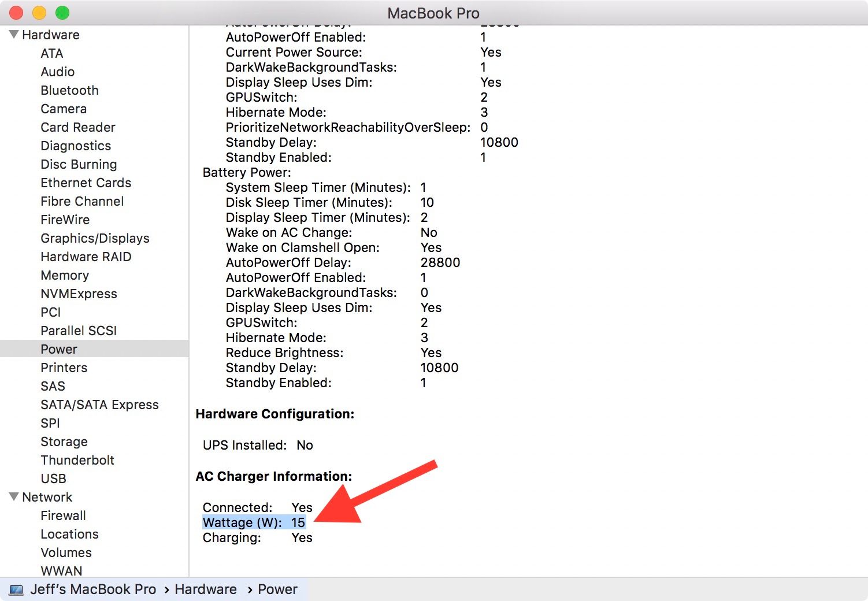
Task: View Graphics/Displays information
Action: tap(95, 238)
